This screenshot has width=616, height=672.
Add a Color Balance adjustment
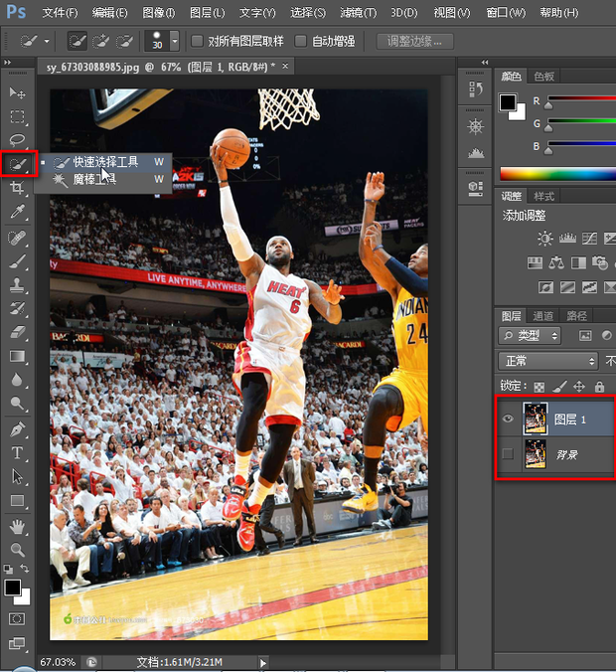click(556, 262)
